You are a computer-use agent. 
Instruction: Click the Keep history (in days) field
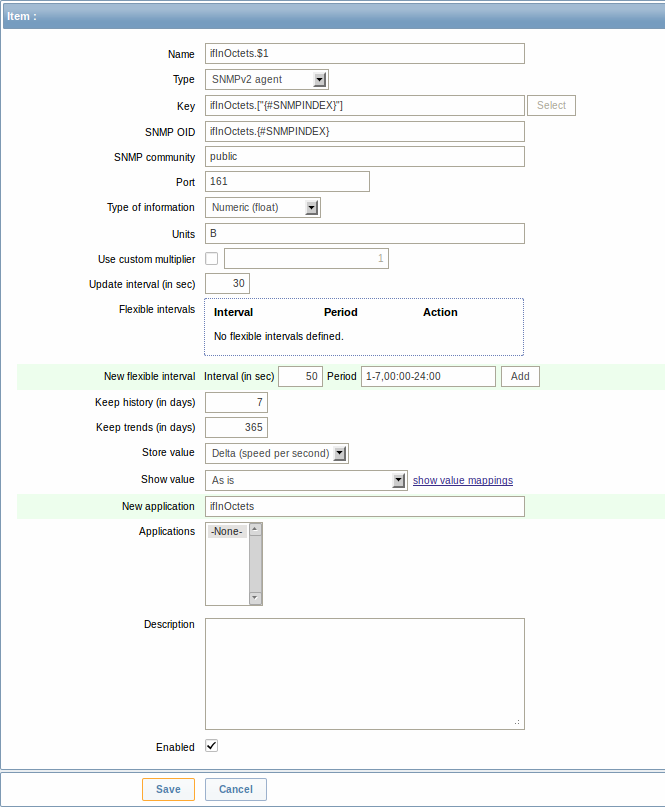pos(236,402)
